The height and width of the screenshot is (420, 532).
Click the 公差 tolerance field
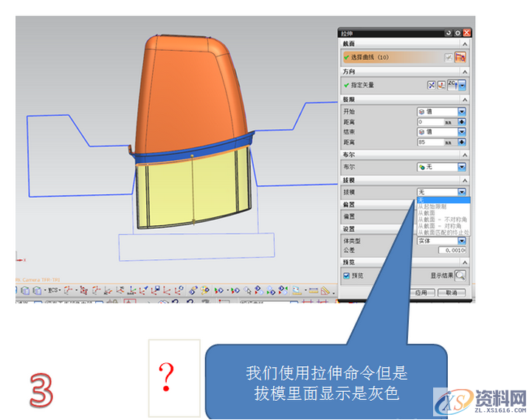tap(452, 250)
